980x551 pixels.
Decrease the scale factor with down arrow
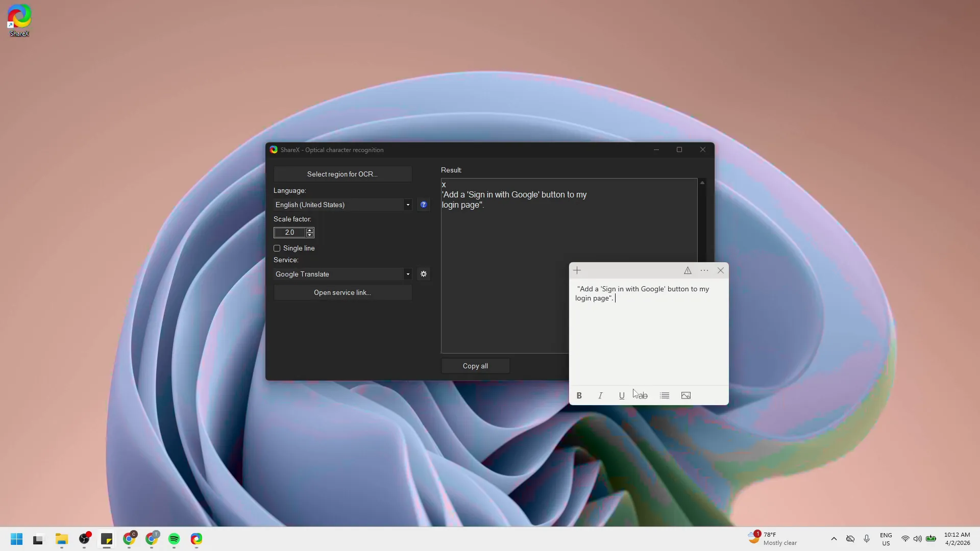[x=310, y=235]
